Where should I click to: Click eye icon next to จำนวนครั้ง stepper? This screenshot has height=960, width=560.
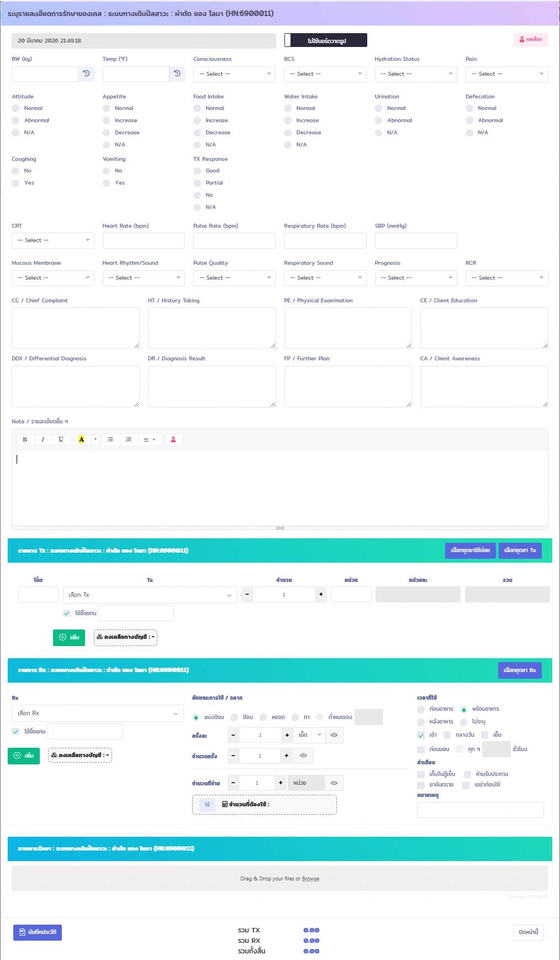point(303,756)
